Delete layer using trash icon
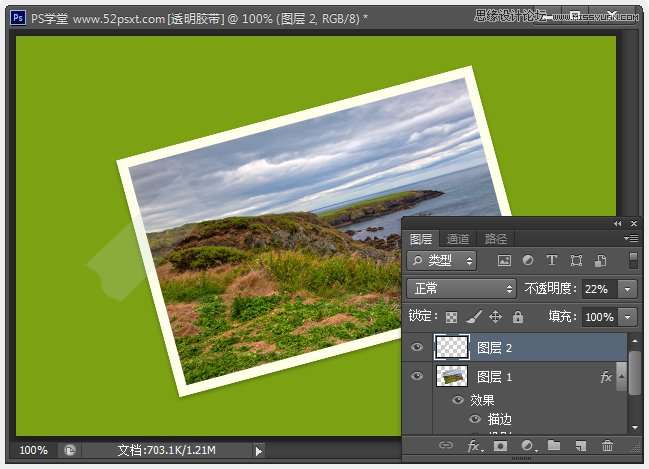 click(607, 445)
